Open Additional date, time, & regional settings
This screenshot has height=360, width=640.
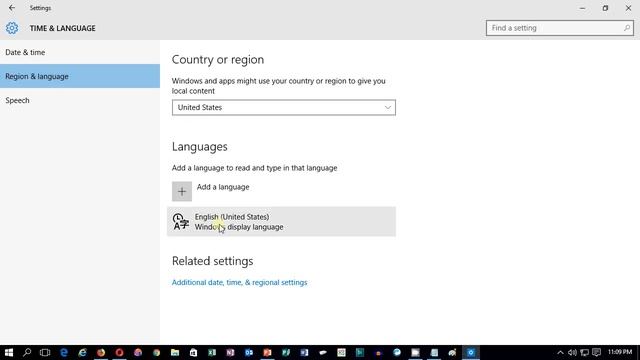(x=239, y=282)
